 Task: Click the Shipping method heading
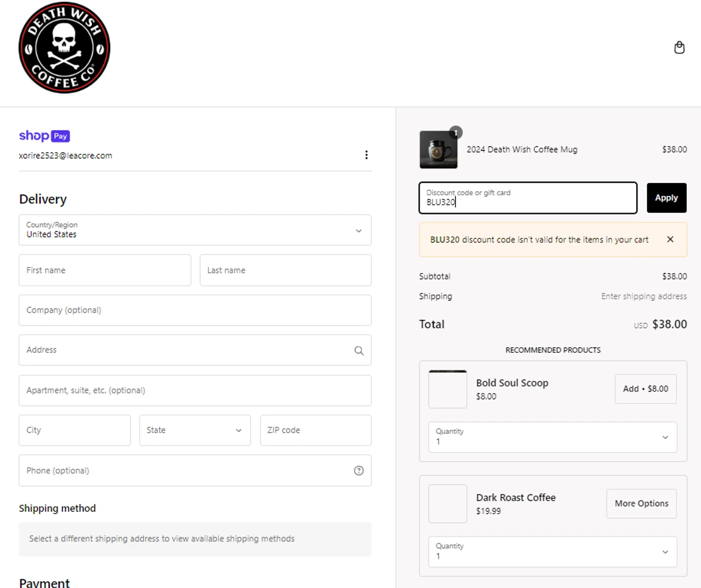pos(57,508)
